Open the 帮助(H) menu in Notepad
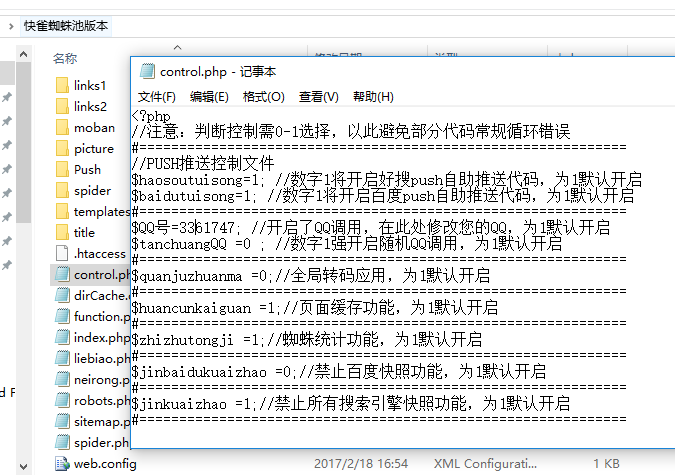This screenshot has height=475, width=675. pyautogui.click(x=373, y=97)
